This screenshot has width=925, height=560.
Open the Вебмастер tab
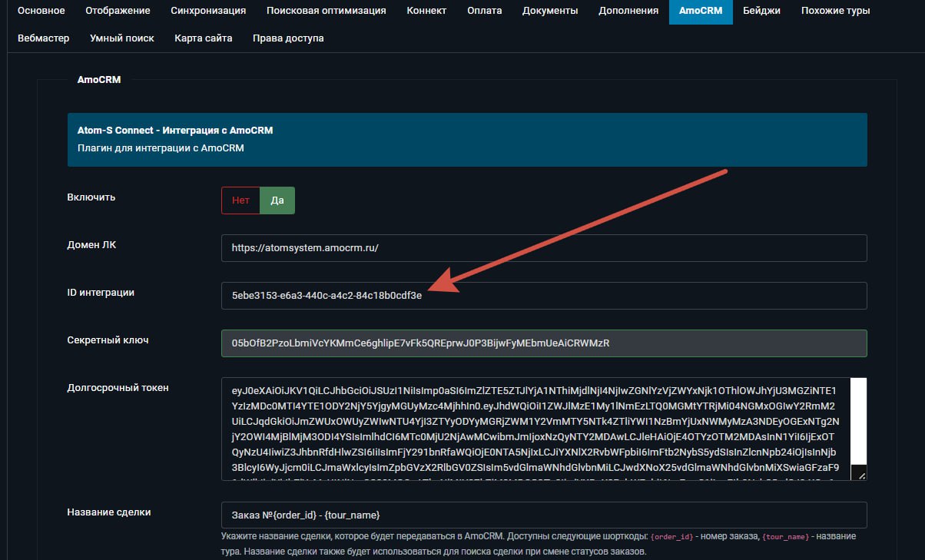tap(43, 38)
